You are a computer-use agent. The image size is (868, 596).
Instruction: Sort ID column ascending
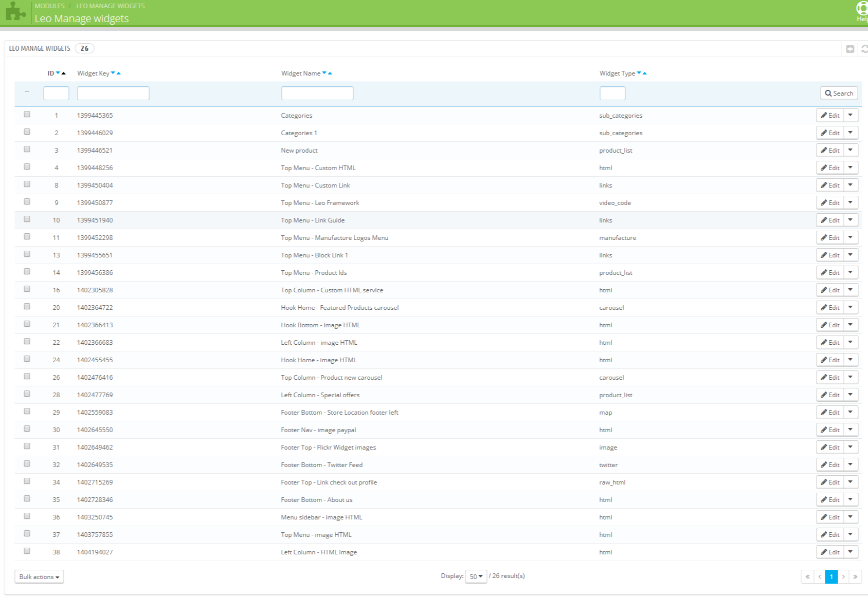pyautogui.click(x=64, y=73)
